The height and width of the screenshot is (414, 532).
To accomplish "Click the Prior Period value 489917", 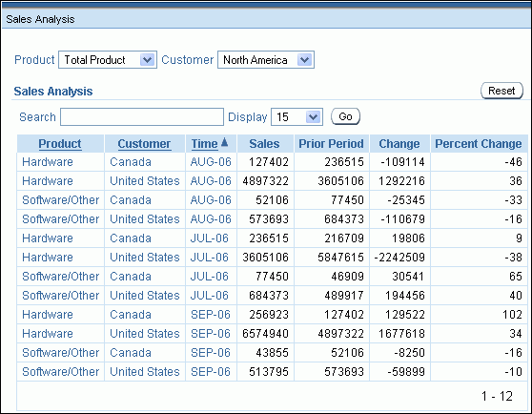I will [x=344, y=295].
